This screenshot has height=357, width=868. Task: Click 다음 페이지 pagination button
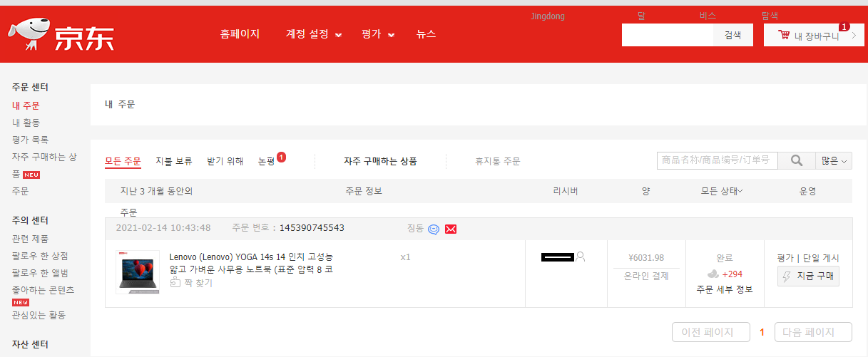pyautogui.click(x=813, y=332)
